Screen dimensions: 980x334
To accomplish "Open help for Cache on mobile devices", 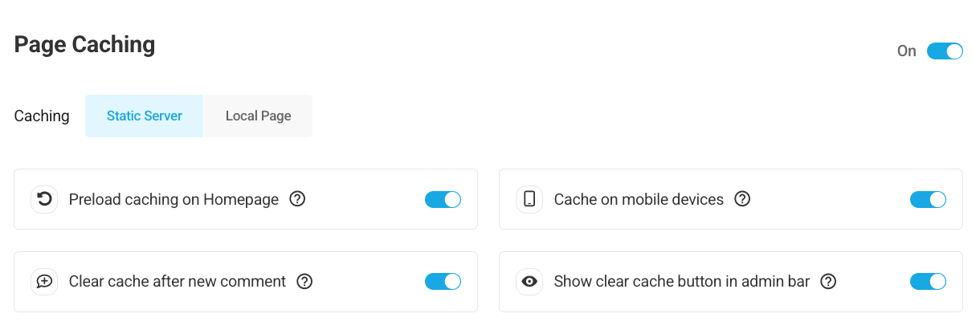I will coord(742,199).
